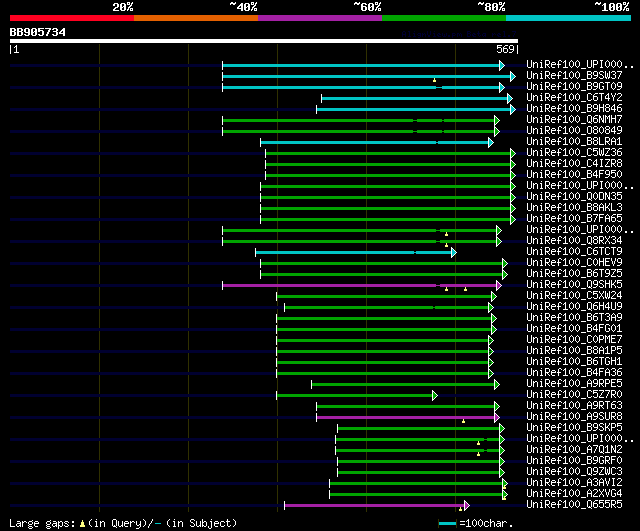Image resolution: width=640 pixels, height=531 pixels.
Task: Select the UniRef100_A3AVI2 label
Action: (x=574, y=483)
